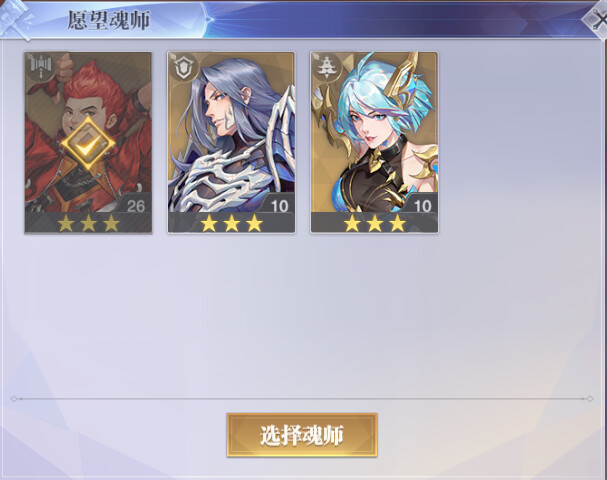The image size is (607, 480).
Task: Click the three stars under silver-haired card
Action: 231,223
